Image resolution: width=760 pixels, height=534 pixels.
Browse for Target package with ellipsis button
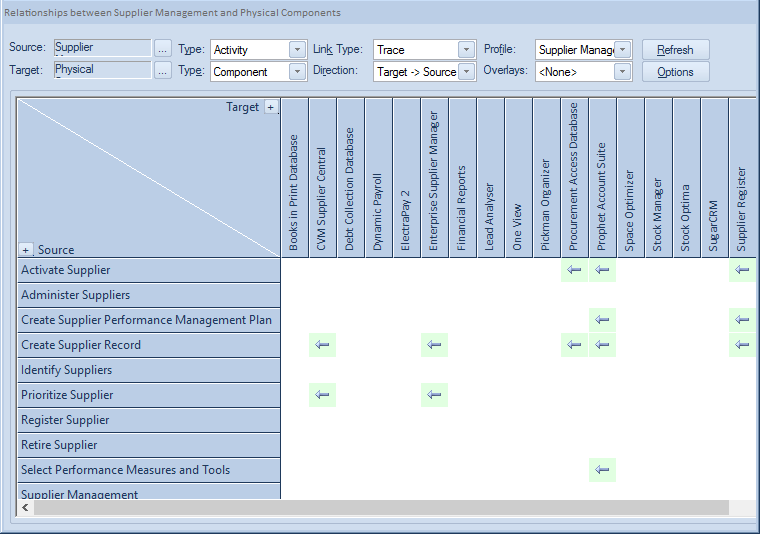coord(162,72)
